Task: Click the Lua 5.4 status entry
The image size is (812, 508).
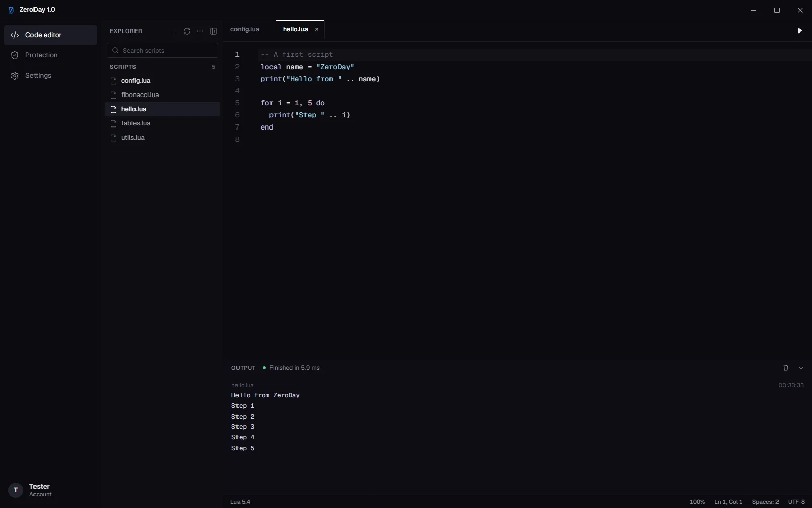Action: 240,502
